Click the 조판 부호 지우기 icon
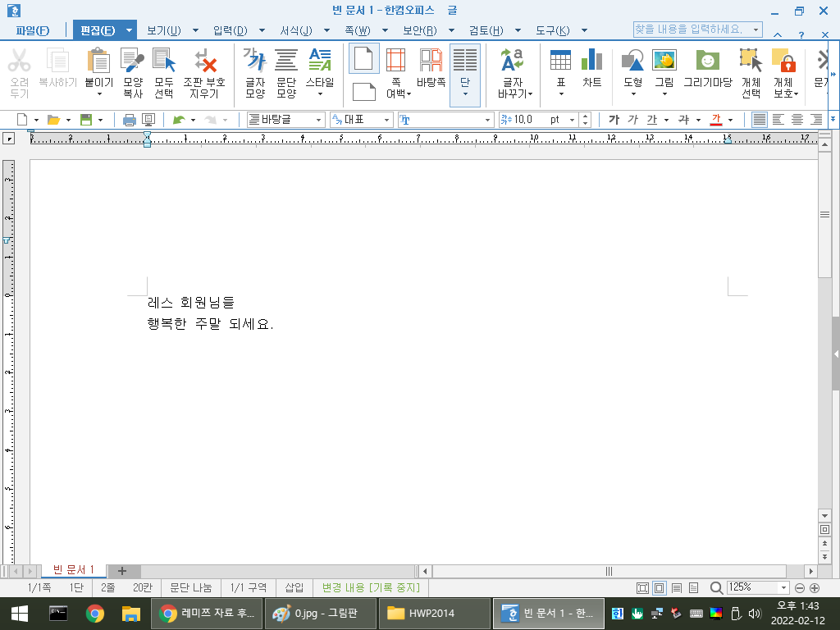The height and width of the screenshot is (630, 840). click(x=204, y=73)
